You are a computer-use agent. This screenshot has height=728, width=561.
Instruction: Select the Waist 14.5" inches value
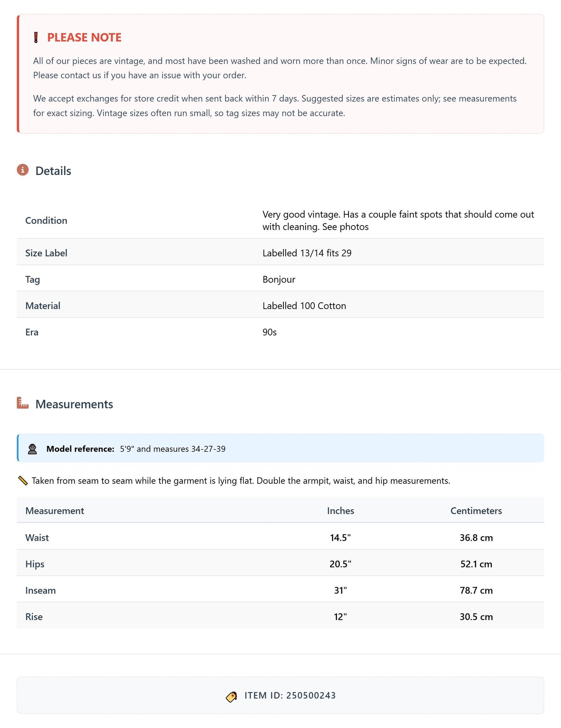pos(340,537)
